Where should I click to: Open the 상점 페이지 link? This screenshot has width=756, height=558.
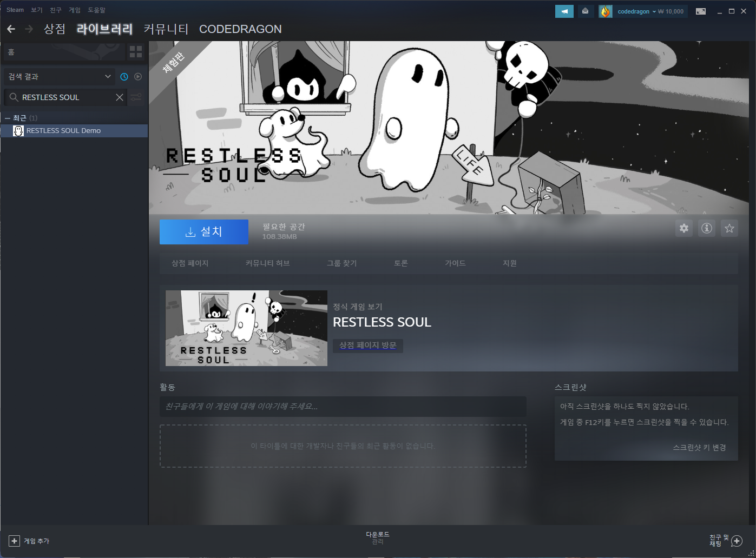pos(190,263)
